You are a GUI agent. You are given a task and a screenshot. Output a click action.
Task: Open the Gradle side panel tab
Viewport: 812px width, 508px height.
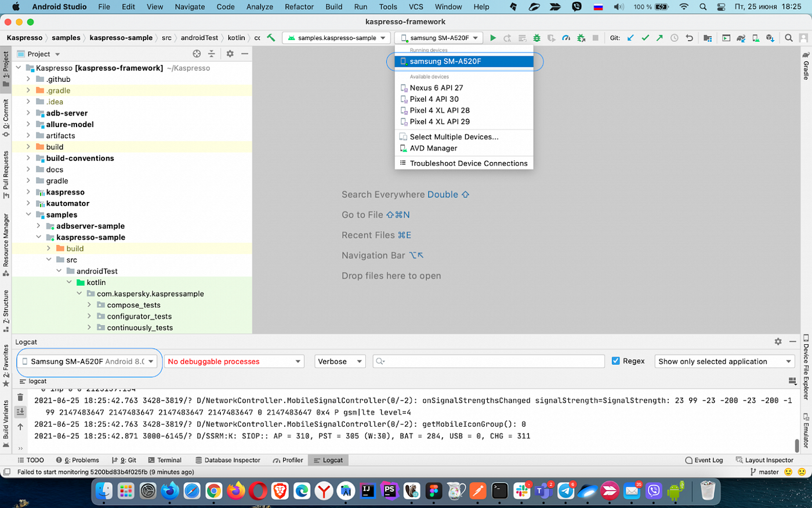(806, 66)
